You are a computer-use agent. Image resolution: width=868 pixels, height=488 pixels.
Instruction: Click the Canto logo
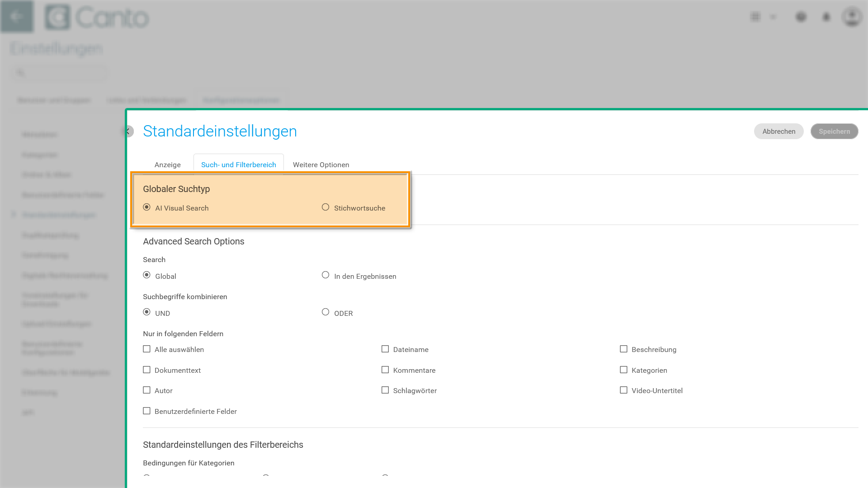pos(97,18)
